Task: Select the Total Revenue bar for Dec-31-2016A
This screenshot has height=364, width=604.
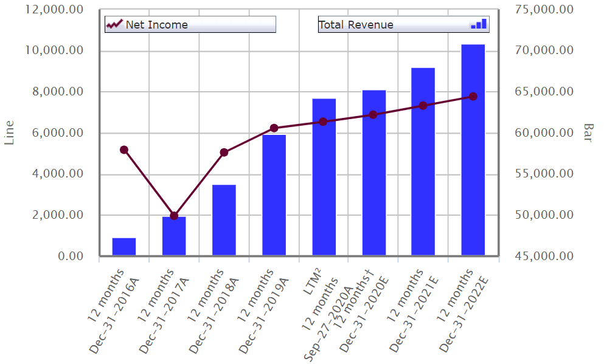Action: [124, 246]
